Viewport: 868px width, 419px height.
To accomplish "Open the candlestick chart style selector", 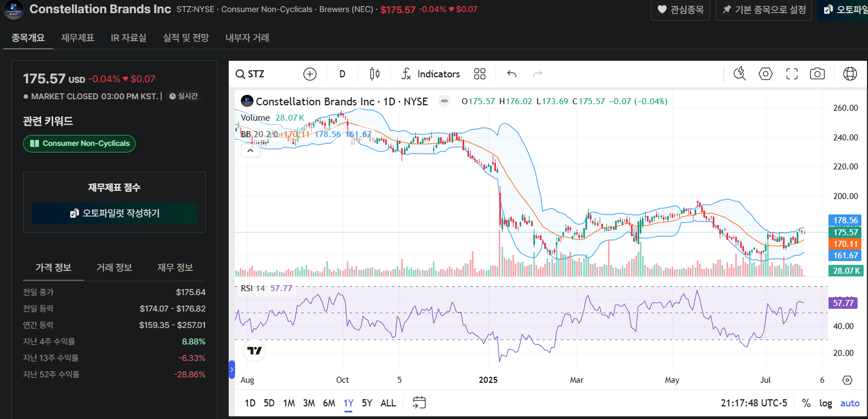I will [x=375, y=74].
